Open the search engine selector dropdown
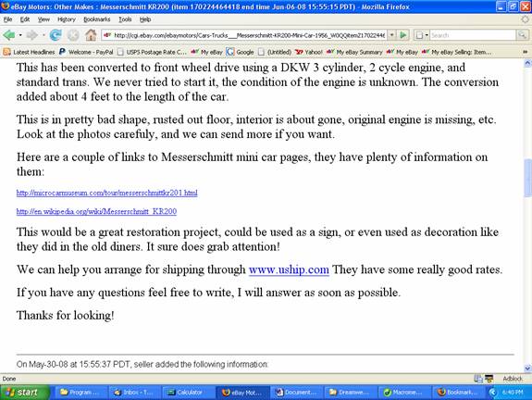 (x=422, y=35)
